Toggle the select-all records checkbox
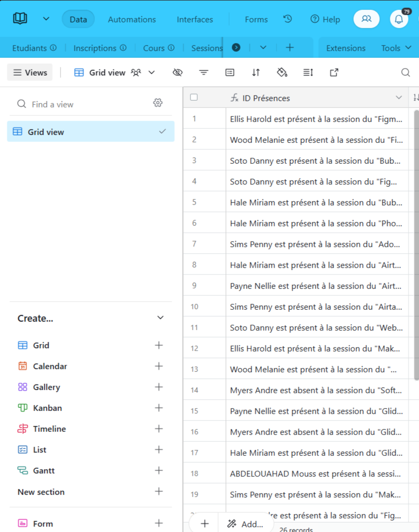 (194, 98)
